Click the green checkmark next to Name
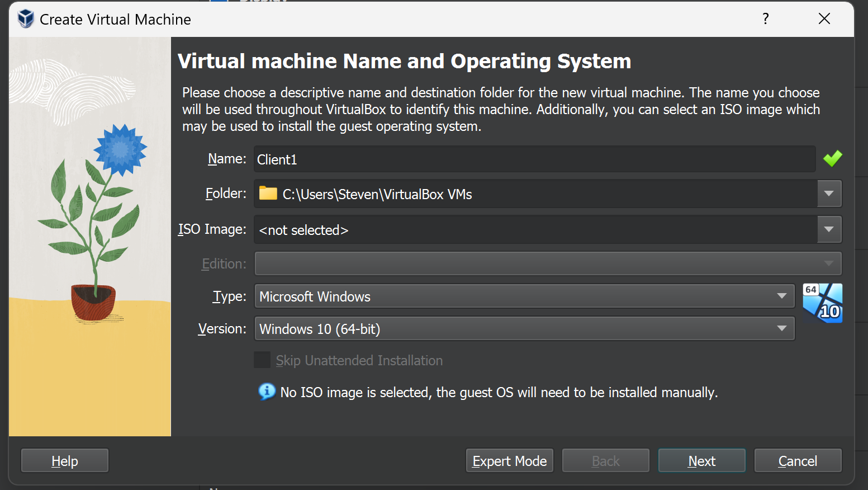Image resolution: width=868 pixels, height=490 pixels. click(x=832, y=159)
